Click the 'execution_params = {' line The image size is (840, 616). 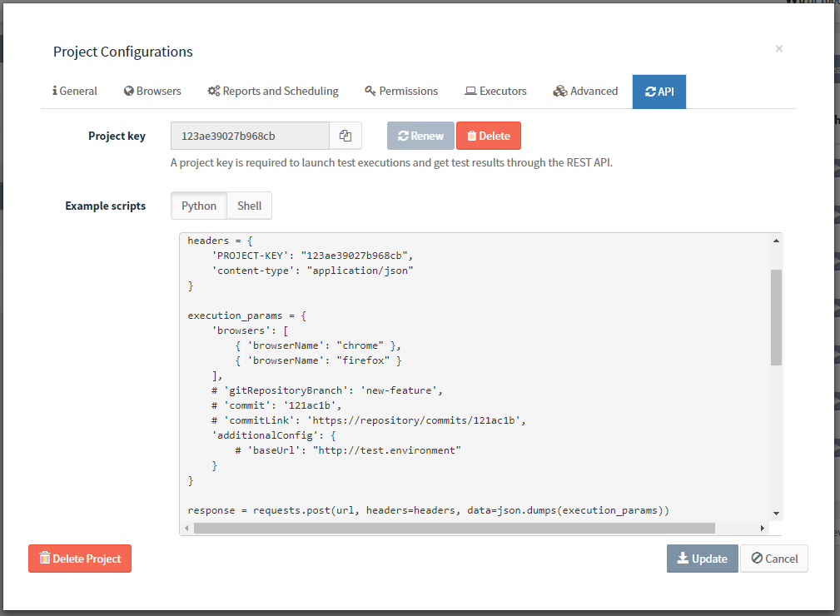(247, 315)
